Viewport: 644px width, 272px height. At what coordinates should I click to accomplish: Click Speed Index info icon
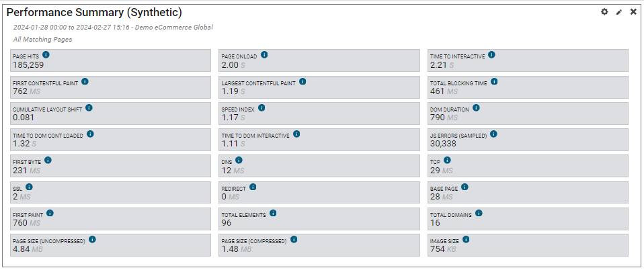tap(261, 107)
